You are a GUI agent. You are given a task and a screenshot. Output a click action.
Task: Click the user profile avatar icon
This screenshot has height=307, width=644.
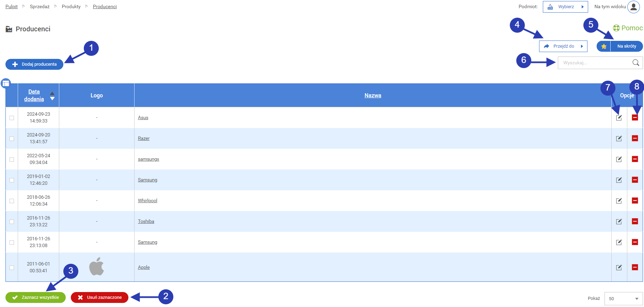coord(633,7)
